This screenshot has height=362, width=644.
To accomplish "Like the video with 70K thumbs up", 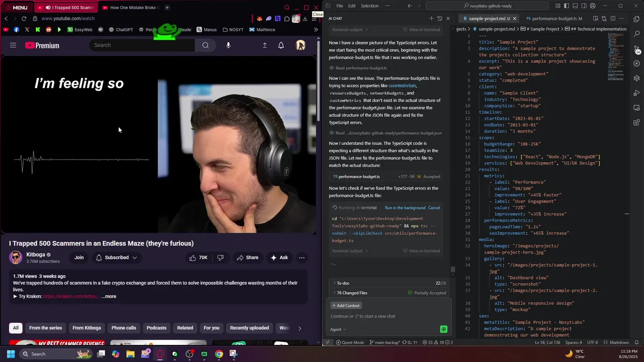I will (x=198, y=257).
